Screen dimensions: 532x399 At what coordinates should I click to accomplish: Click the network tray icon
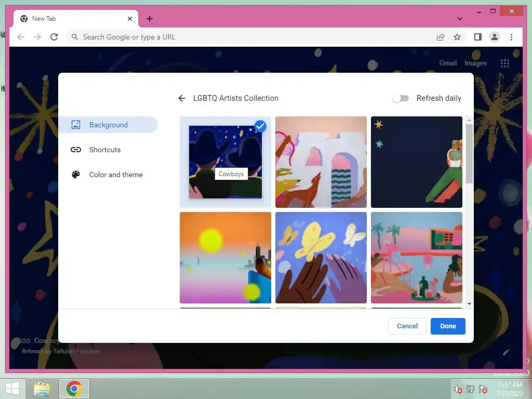click(471, 389)
